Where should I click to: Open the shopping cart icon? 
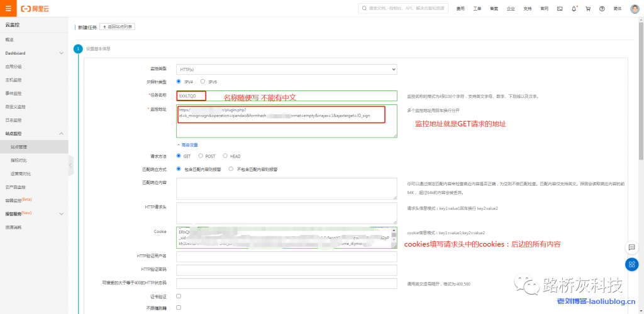point(587,9)
